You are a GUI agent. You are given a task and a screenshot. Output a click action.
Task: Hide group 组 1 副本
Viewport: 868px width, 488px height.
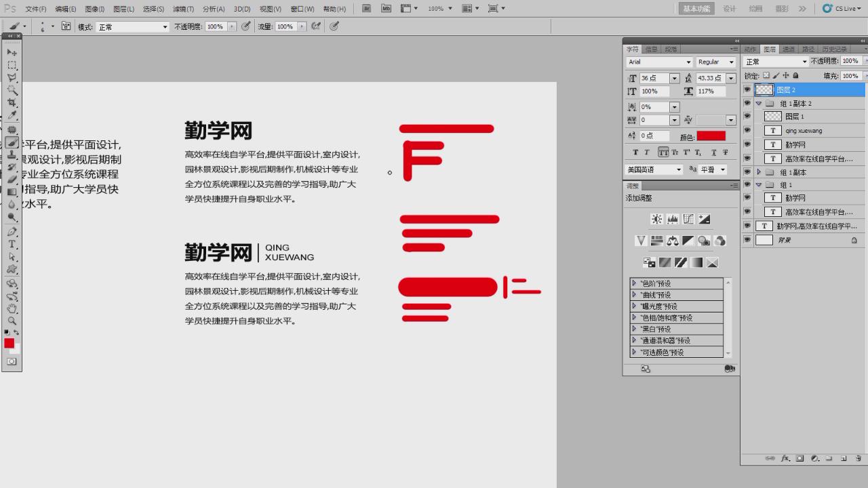[747, 172]
